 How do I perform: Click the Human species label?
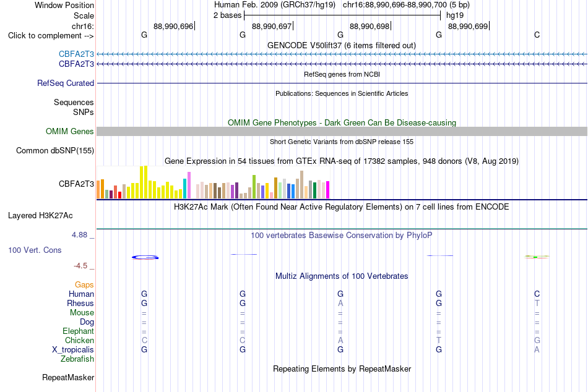[81, 294]
